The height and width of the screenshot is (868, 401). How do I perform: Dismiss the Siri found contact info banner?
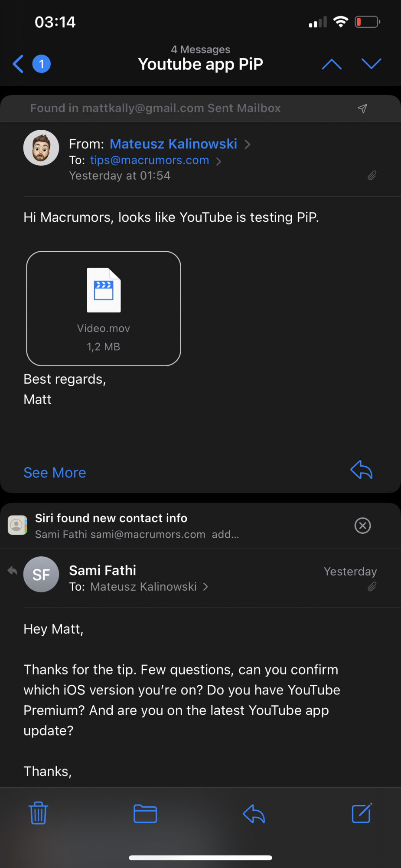click(x=362, y=526)
